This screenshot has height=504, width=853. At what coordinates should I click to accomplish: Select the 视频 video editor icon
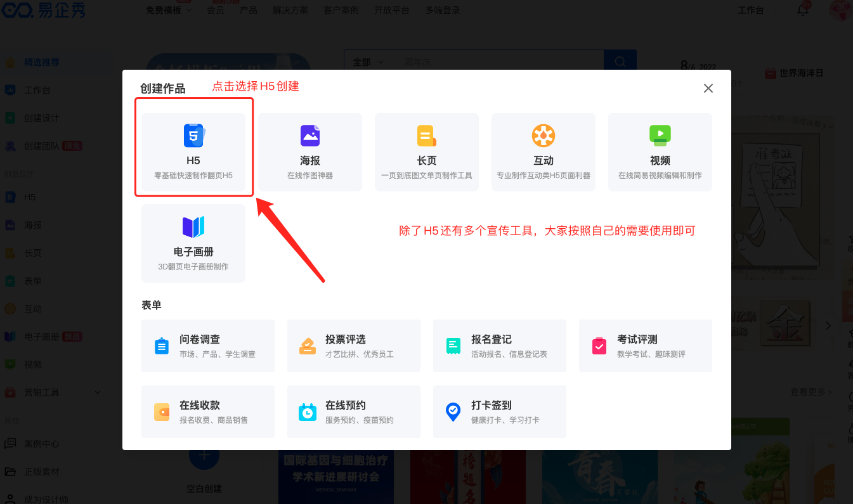pyautogui.click(x=660, y=136)
